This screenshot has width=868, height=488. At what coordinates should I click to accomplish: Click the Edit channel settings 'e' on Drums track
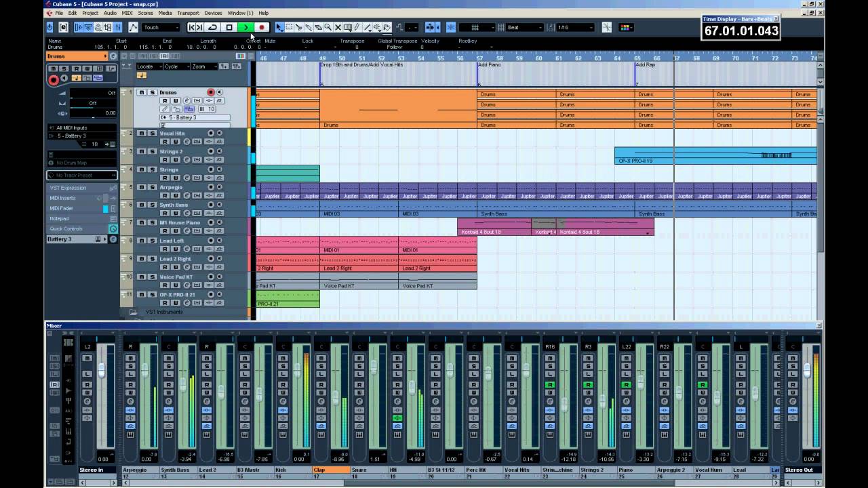[x=186, y=101]
